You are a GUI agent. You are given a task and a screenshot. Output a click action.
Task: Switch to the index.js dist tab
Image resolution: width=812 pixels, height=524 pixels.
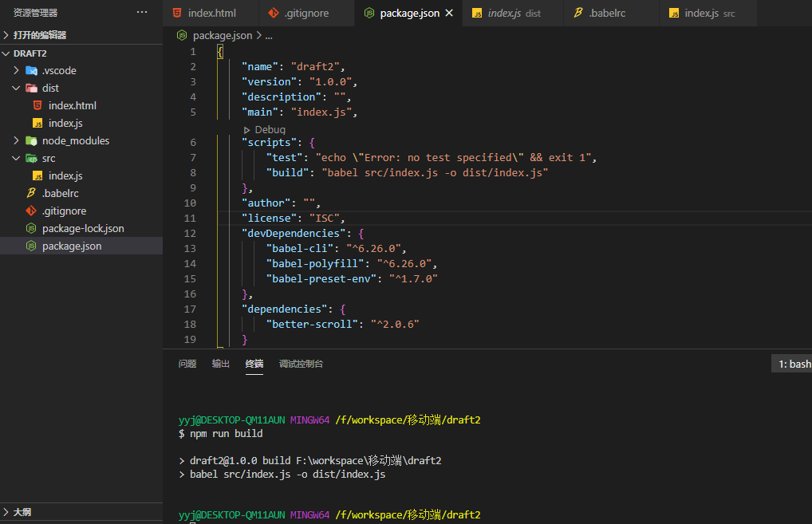514,13
